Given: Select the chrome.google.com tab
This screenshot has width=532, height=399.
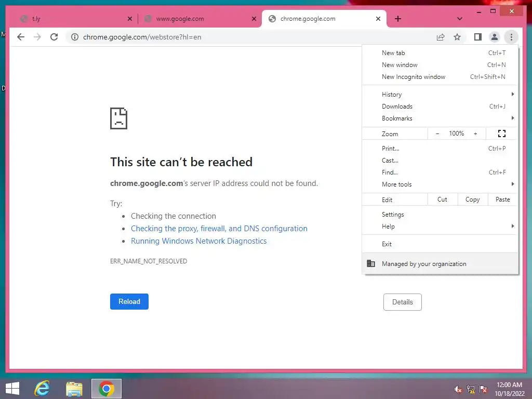Looking at the screenshot, I should [324, 19].
